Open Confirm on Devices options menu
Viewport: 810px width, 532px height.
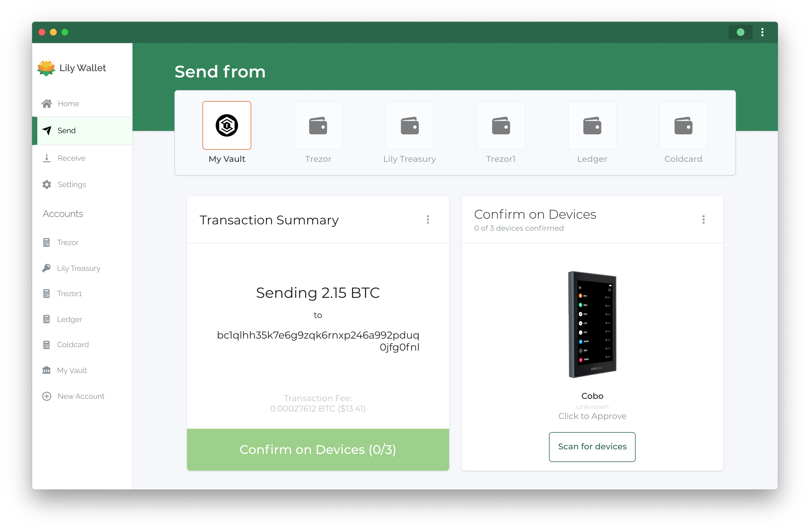point(703,219)
